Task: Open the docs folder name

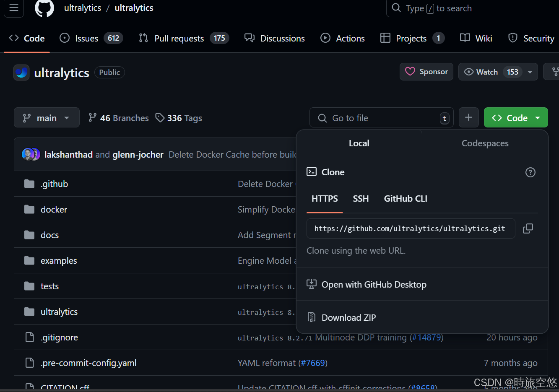Action: tap(49, 235)
